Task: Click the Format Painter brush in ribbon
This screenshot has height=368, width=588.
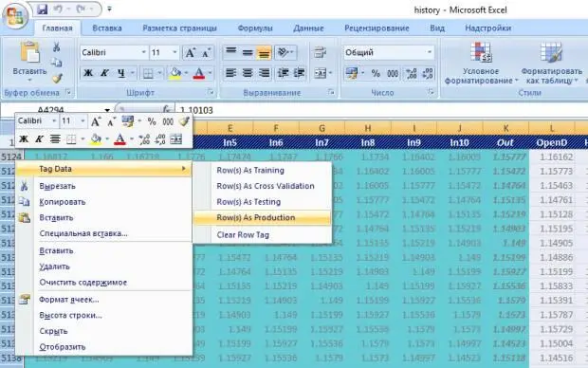Action: pos(57,79)
